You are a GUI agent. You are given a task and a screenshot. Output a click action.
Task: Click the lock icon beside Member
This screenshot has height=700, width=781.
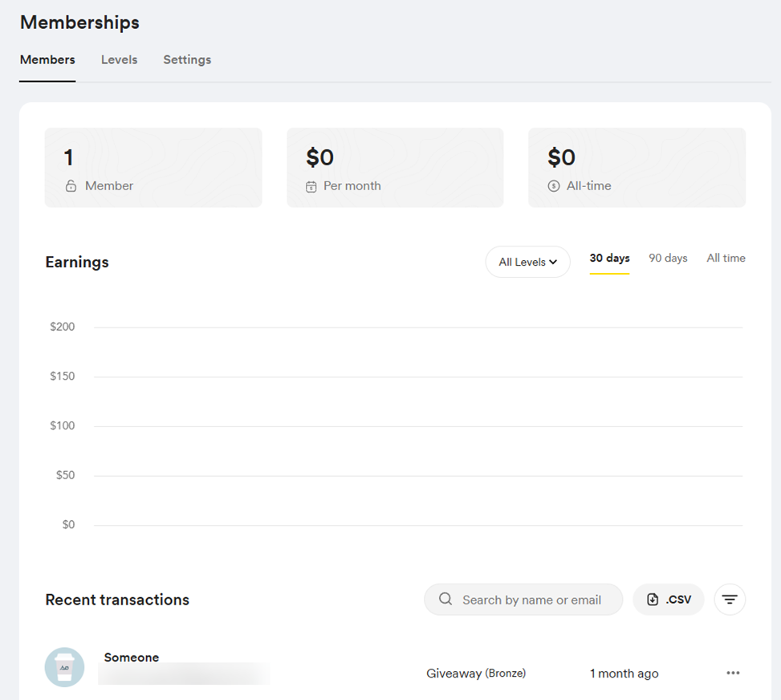pyautogui.click(x=71, y=186)
